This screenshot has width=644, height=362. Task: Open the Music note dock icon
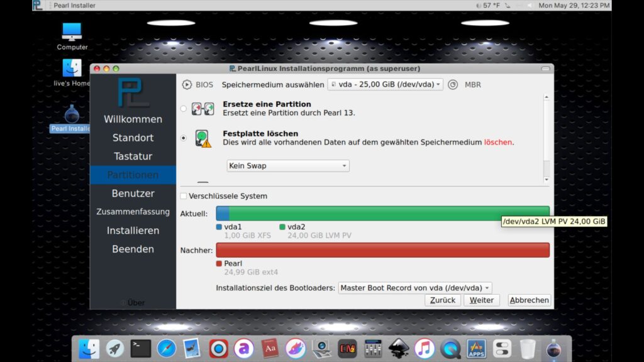point(425,348)
